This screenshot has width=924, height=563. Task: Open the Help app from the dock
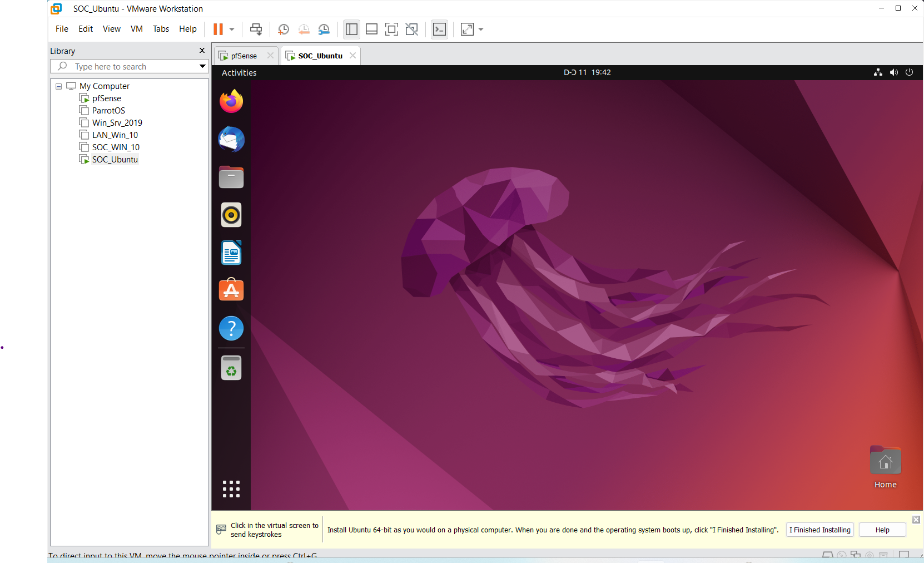[x=231, y=328]
